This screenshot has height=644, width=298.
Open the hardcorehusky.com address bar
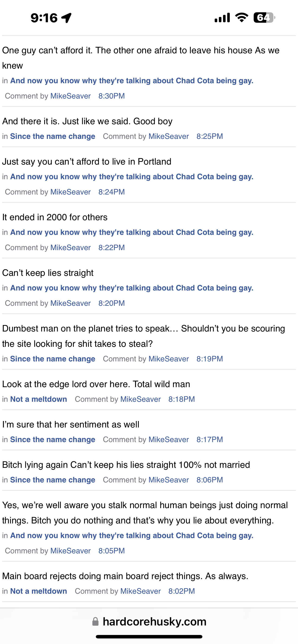(x=154, y=621)
